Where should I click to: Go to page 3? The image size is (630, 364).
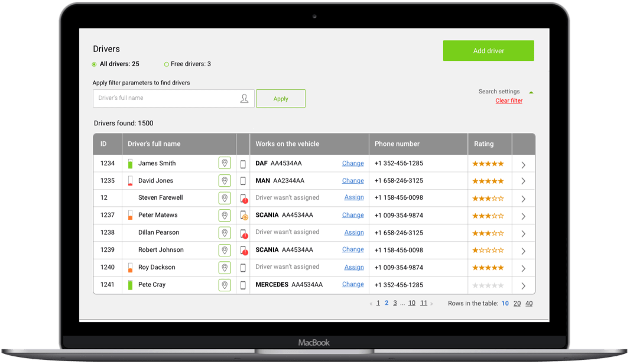pyautogui.click(x=395, y=303)
